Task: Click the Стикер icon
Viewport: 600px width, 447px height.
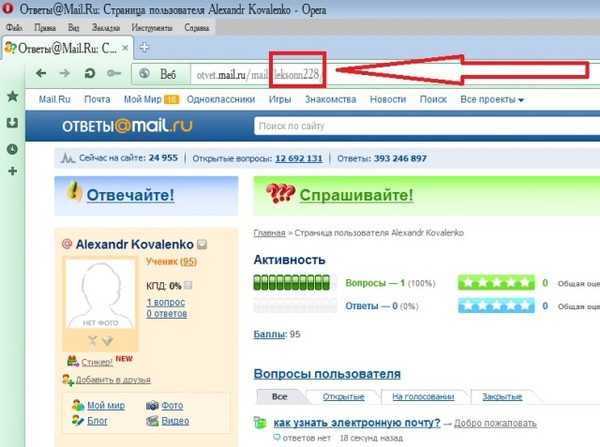Action: point(73,361)
